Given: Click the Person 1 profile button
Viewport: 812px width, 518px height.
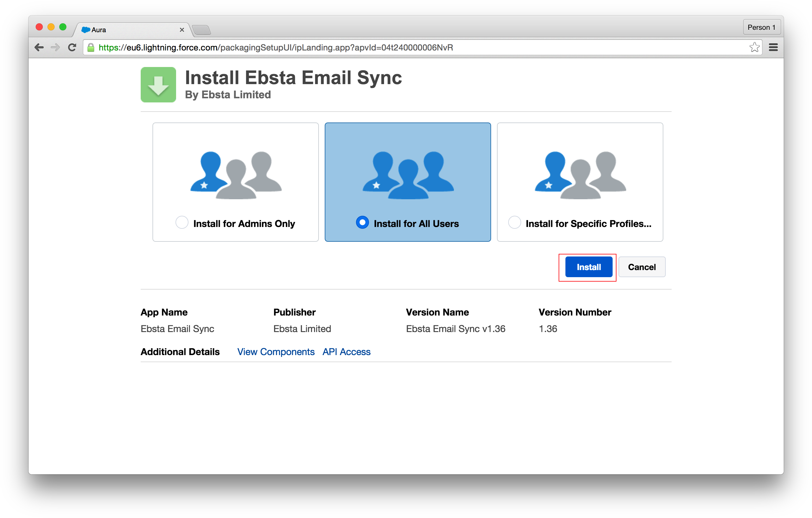Looking at the screenshot, I should [x=762, y=27].
